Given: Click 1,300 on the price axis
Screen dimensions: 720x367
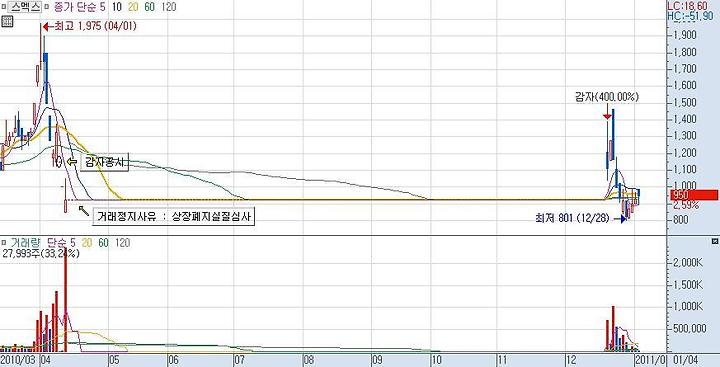Looking at the screenshot, I should pyautogui.click(x=685, y=136).
